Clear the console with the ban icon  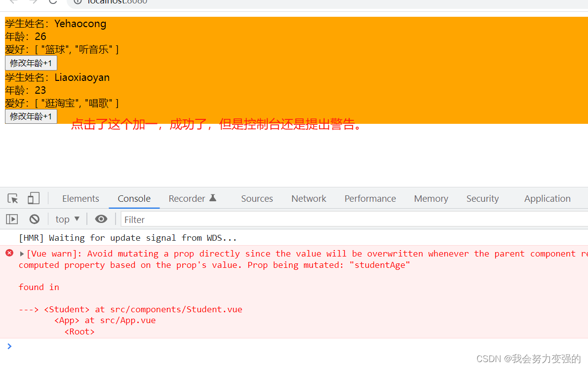[34, 220]
